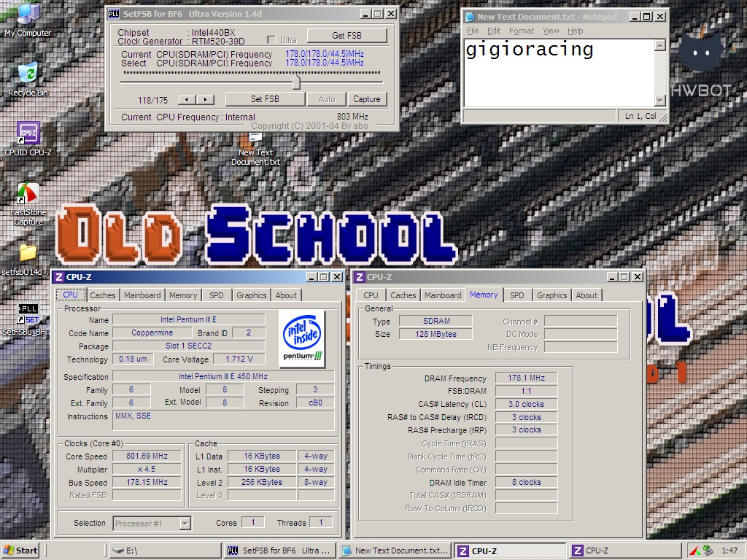Click the 128 MBytes memory size value

point(436,334)
